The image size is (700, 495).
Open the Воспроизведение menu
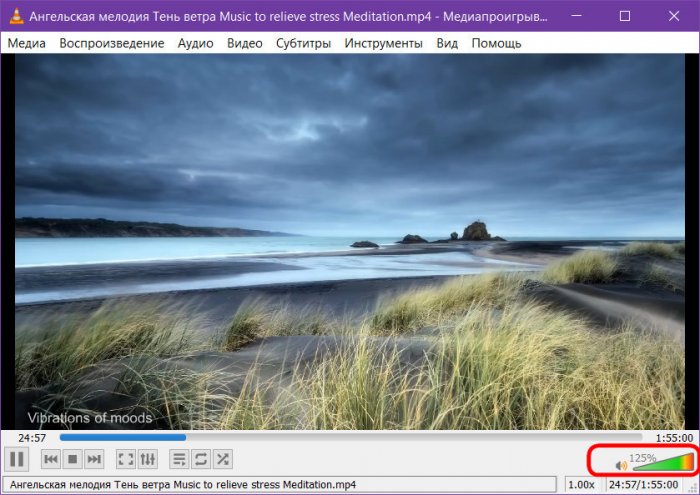click(111, 43)
